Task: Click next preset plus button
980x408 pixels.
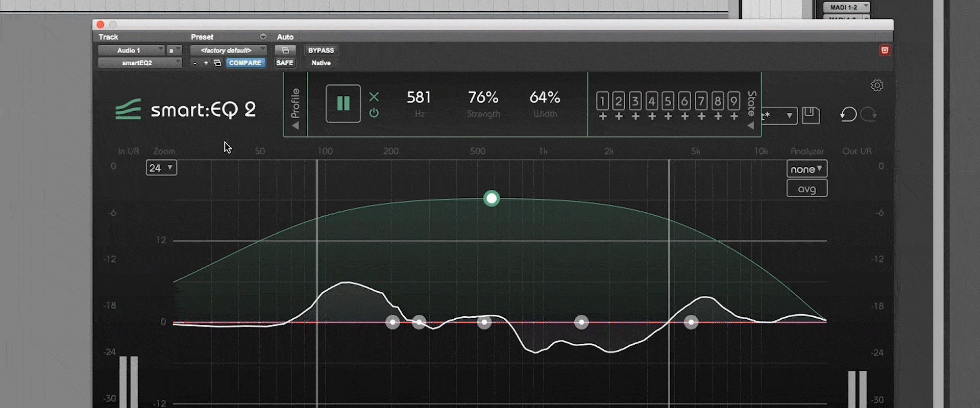Action: coord(206,63)
